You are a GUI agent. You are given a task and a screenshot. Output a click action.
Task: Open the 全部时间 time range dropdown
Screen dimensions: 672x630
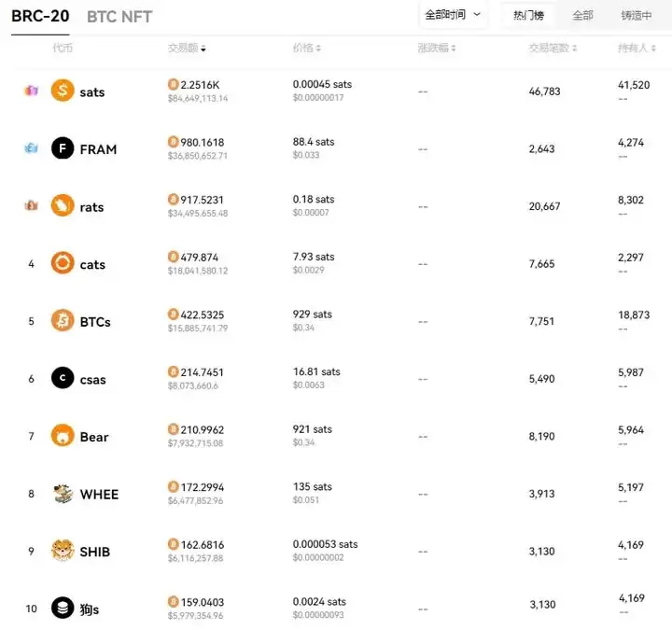pos(453,15)
